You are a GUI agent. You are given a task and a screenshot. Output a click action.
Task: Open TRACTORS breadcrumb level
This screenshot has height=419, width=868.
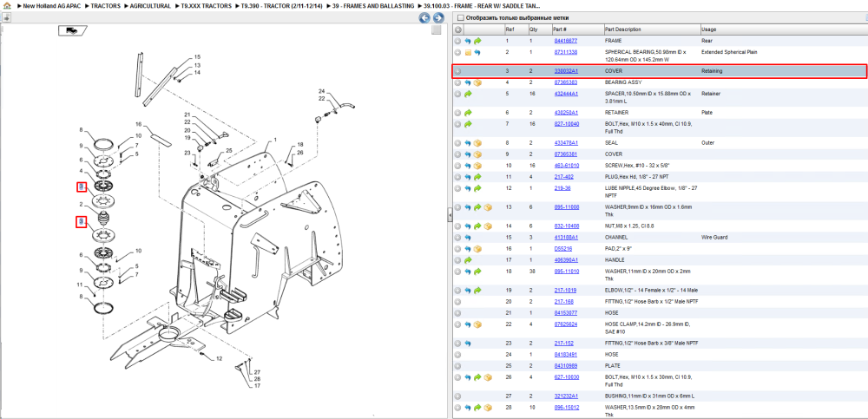point(105,5)
